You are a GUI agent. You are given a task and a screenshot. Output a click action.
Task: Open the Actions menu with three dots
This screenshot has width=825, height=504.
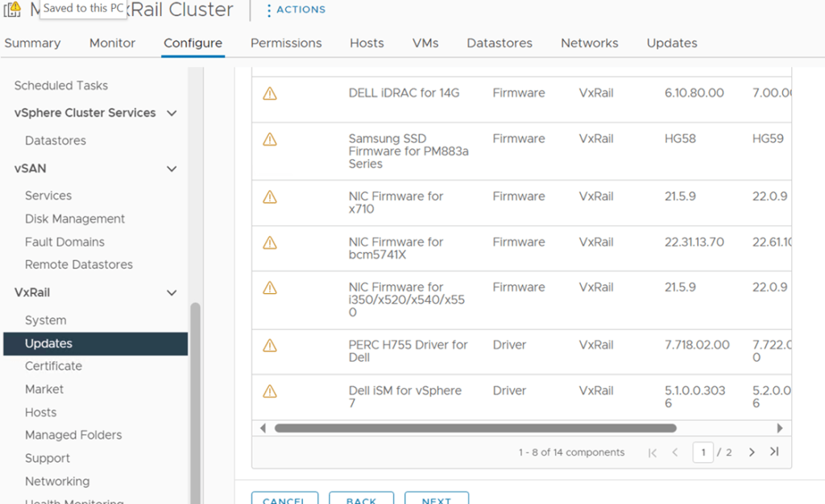[295, 10]
